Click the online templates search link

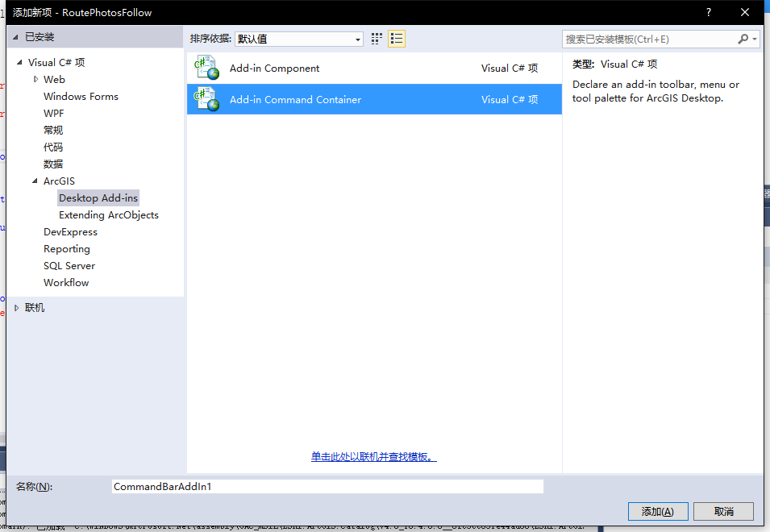coord(373,457)
